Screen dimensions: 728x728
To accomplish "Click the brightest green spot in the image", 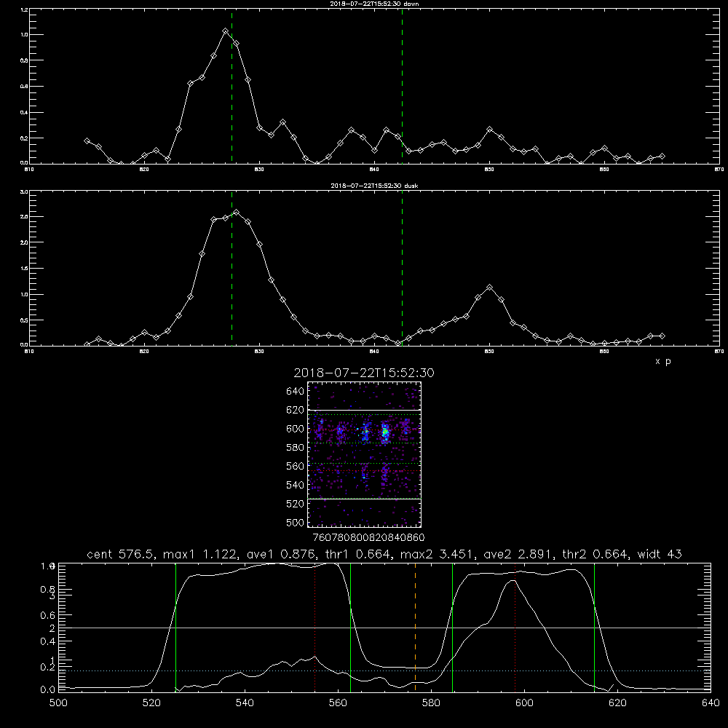I will tap(385, 433).
